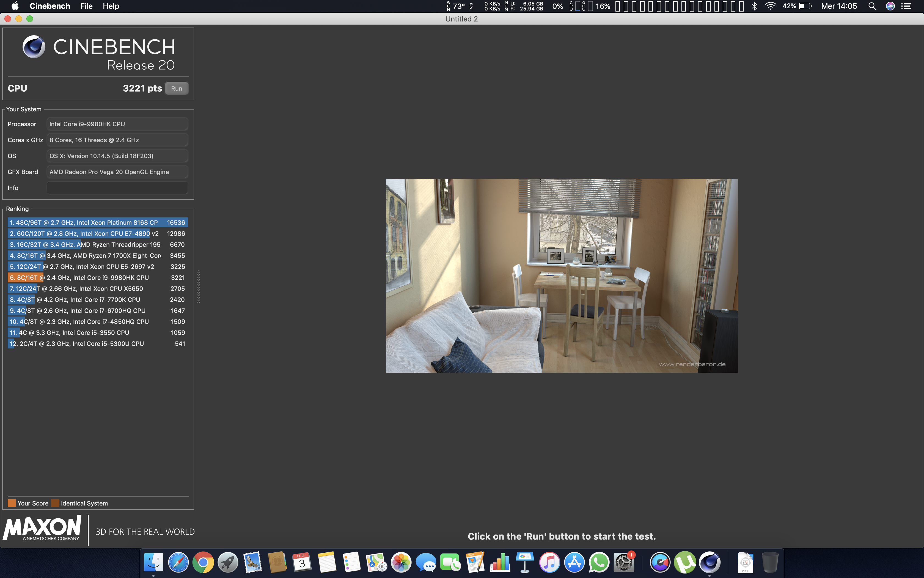The image size is (924, 578).
Task: Click the clock showing Mer 14:05
Action: coord(839,6)
